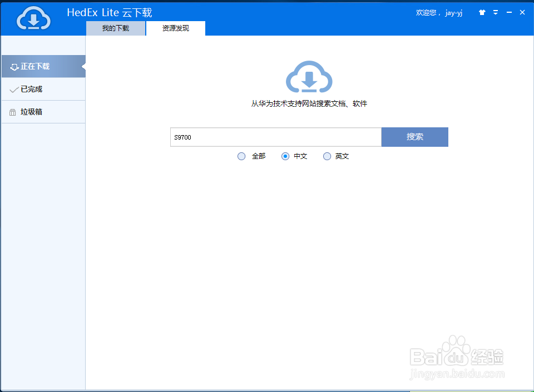Close the HedEx Lite window
This screenshot has height=392, width=534.
point(522,13)
